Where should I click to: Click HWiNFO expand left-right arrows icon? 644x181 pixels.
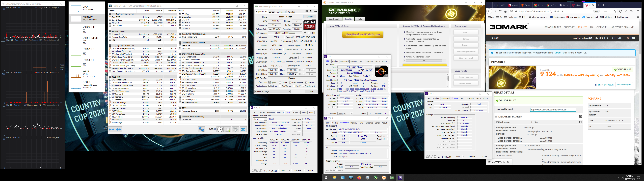tap(112, 129)
